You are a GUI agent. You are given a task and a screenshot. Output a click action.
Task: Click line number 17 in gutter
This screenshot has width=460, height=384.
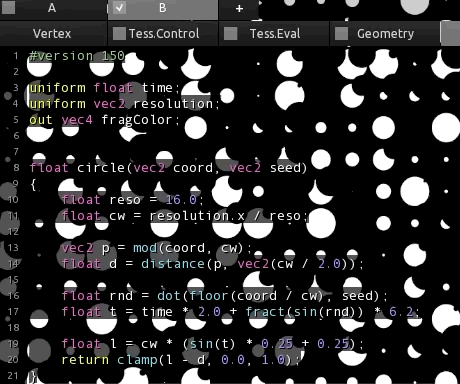tap(13, 312)
